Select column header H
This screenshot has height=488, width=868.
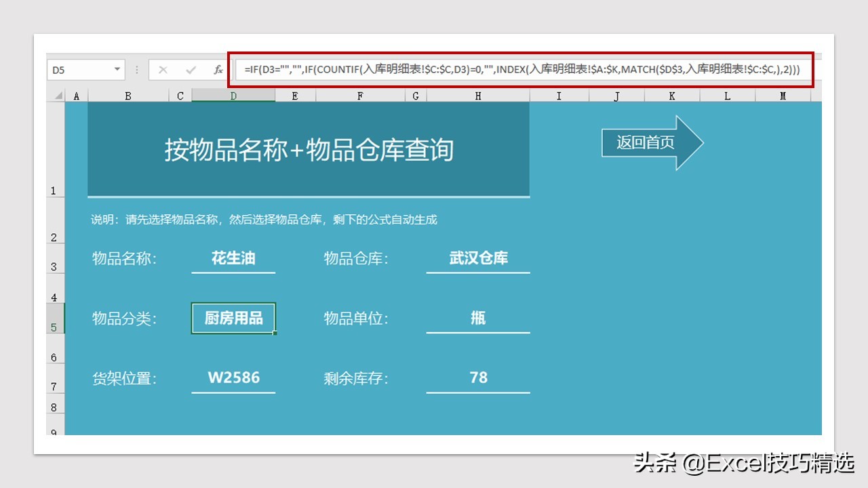click(478, 96)
